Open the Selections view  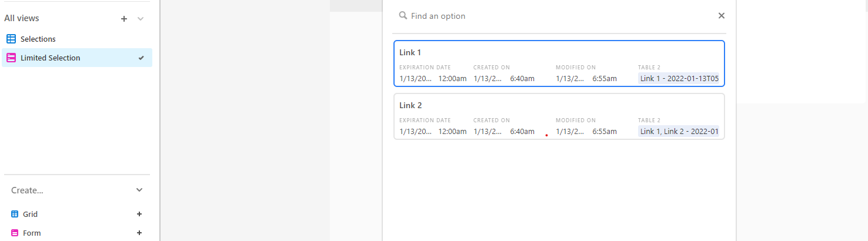(38, 39)
